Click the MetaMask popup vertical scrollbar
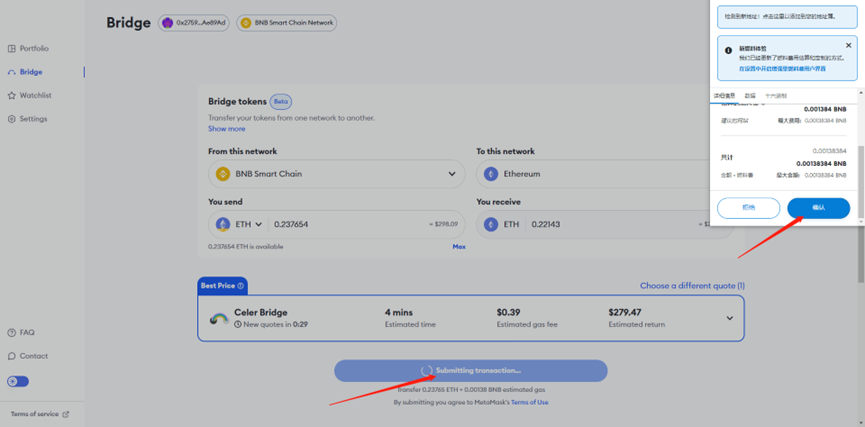Image resolution: width=865 pixels, height=427 pixels. pyautogui.click(x=861, y=182)
